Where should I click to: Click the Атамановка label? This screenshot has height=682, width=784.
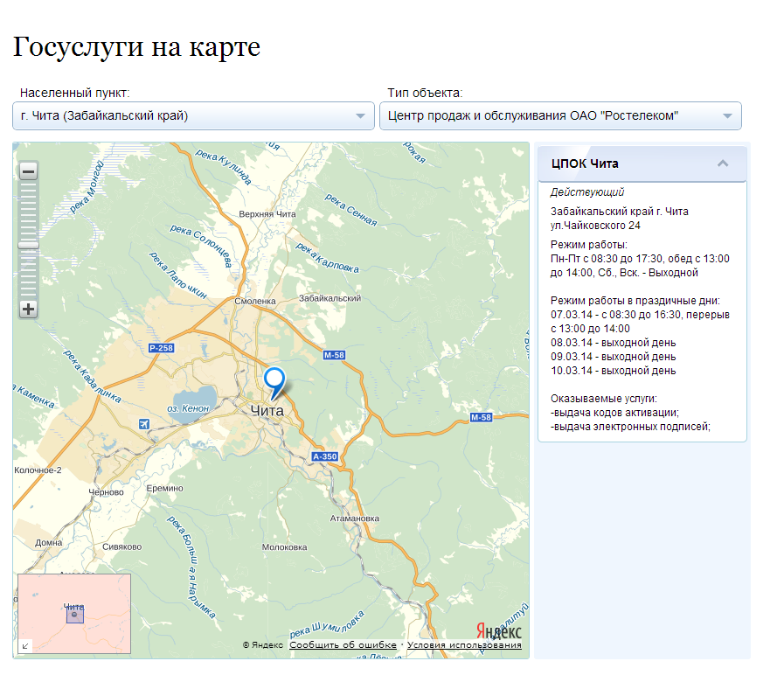355,518
